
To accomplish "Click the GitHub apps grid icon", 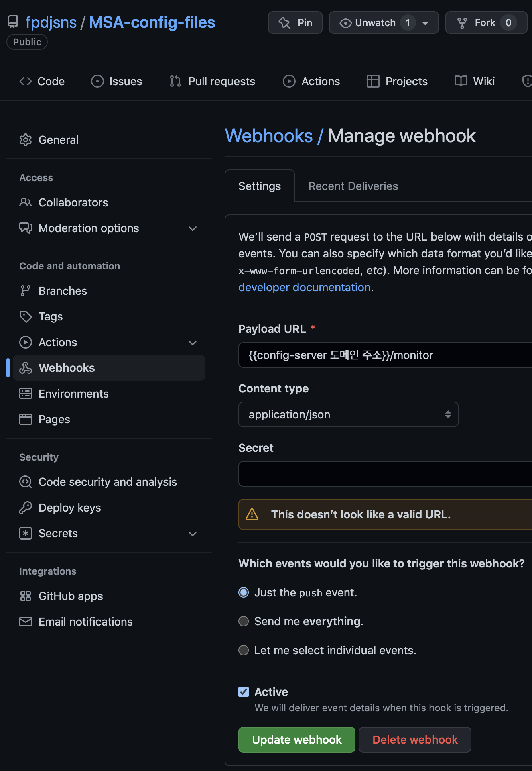I will tap(26, 596).
